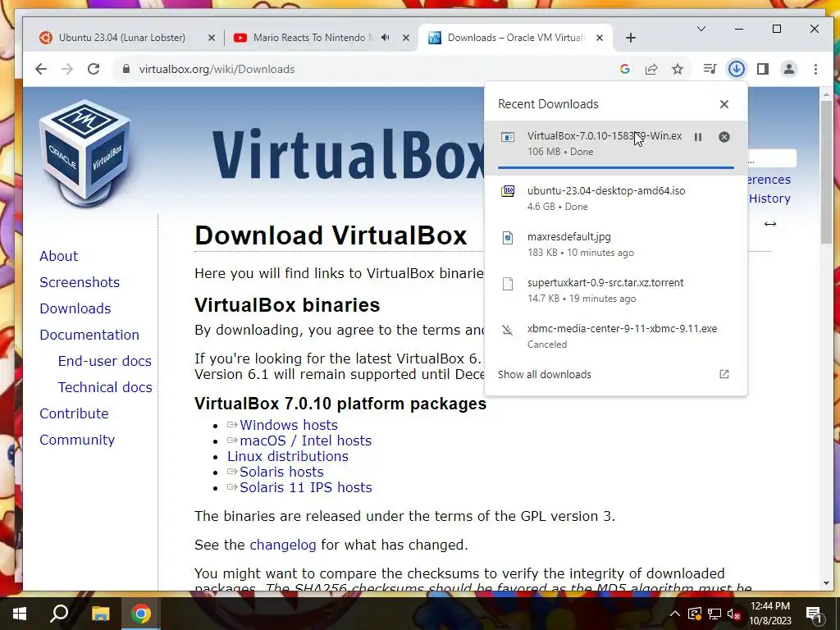Open the macOS / Intel hosts link
The width and height of the screenshot is (840, 630).
[305, 441]
